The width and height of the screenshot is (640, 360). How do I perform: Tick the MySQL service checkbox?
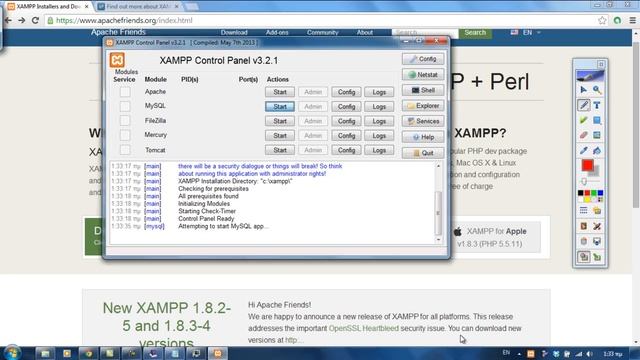(x=125, y=106)
